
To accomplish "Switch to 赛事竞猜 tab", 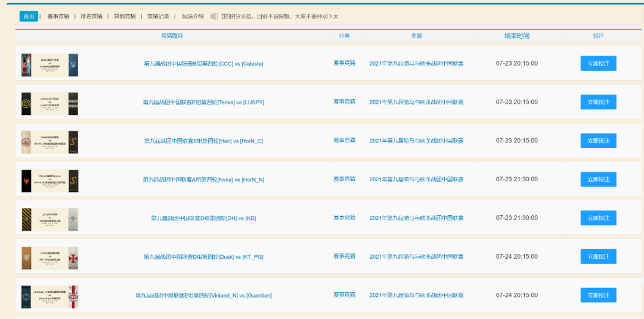I will [x=58, y=17].
